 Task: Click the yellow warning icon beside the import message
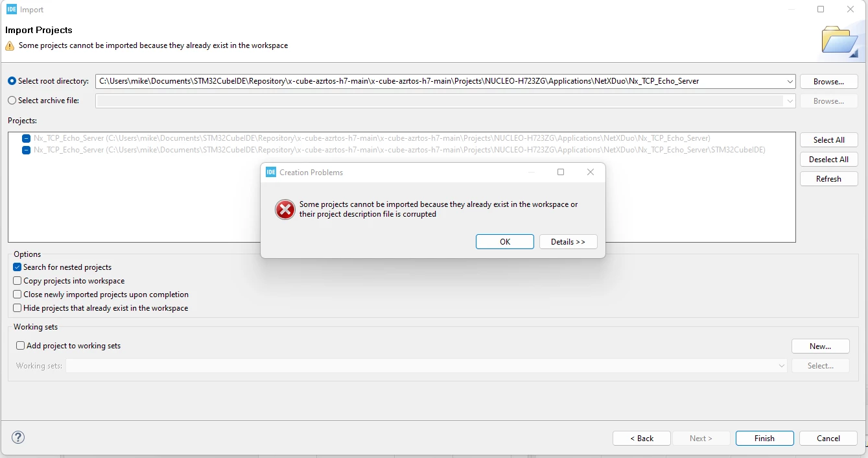10,46
